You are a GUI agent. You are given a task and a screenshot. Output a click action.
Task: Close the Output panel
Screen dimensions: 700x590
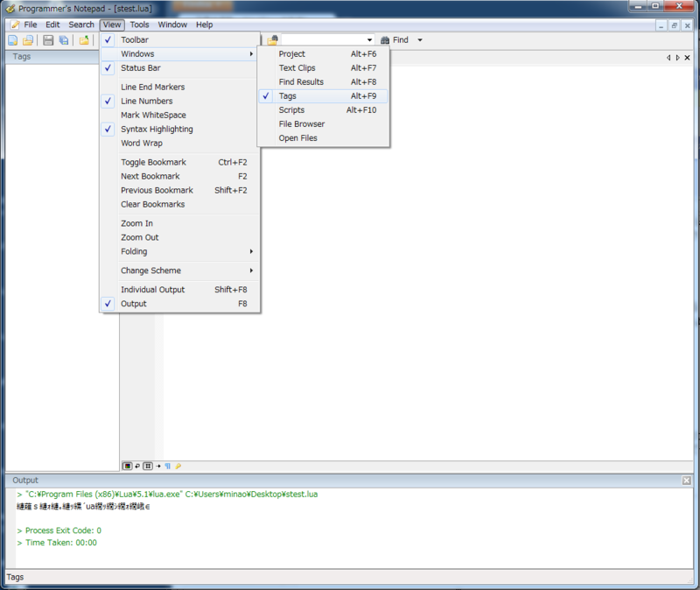point(687,480)
